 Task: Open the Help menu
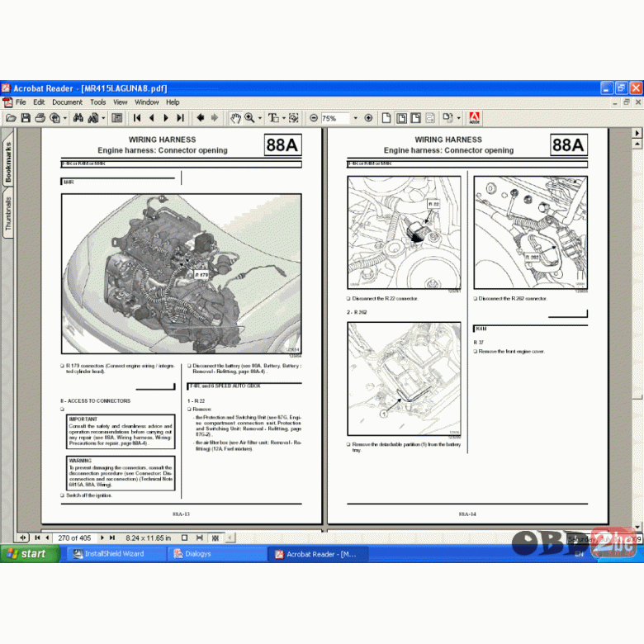click(173, 102)
